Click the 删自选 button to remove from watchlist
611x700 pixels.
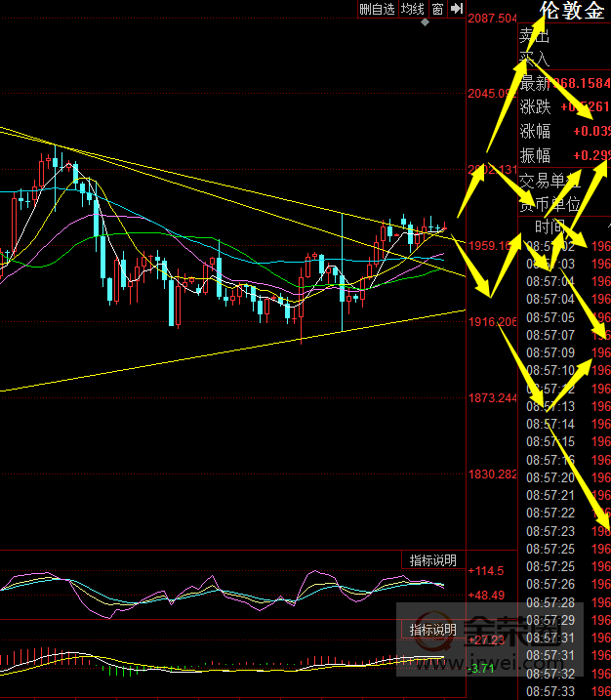[x=377, y=9]
